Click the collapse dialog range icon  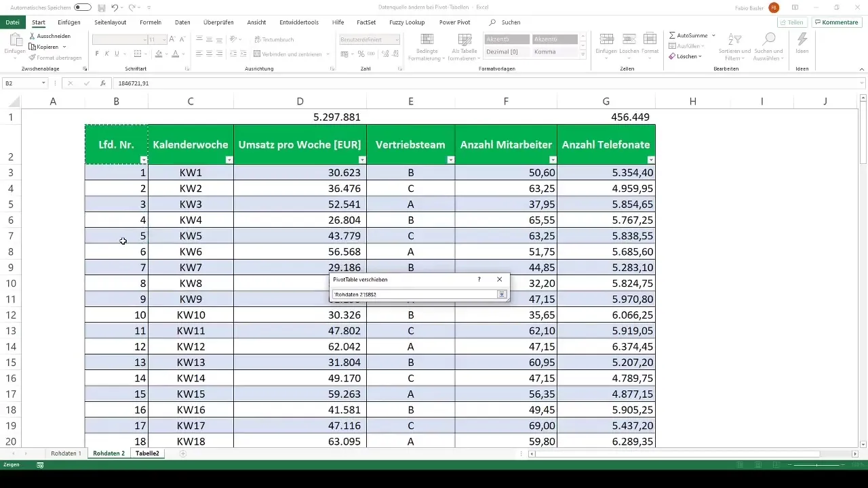tap(502, 294)
